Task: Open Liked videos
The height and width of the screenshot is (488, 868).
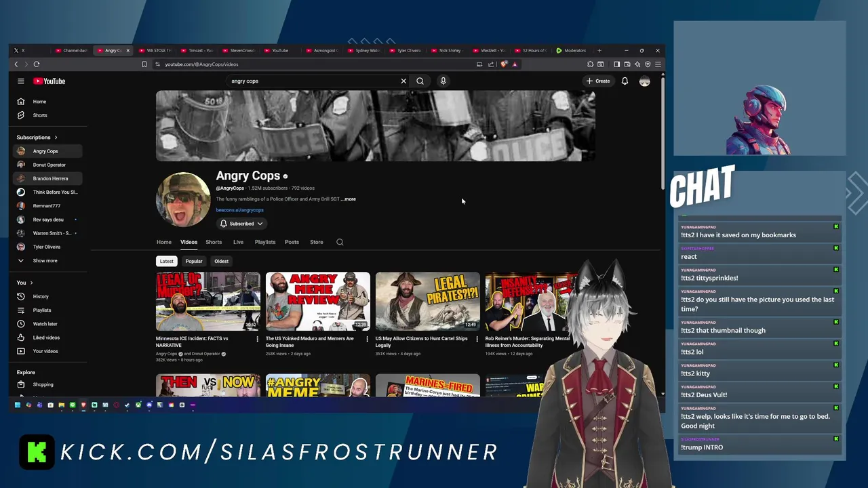Action: pos(47,338)
